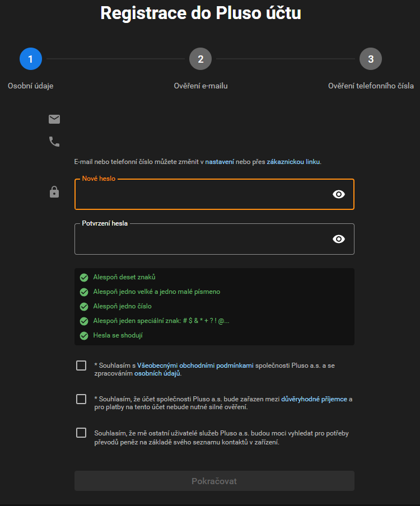Select step 2 circle Ověření e-mailu
The height and width of the screenshot is (506, 420).
[x=200, y=59]
